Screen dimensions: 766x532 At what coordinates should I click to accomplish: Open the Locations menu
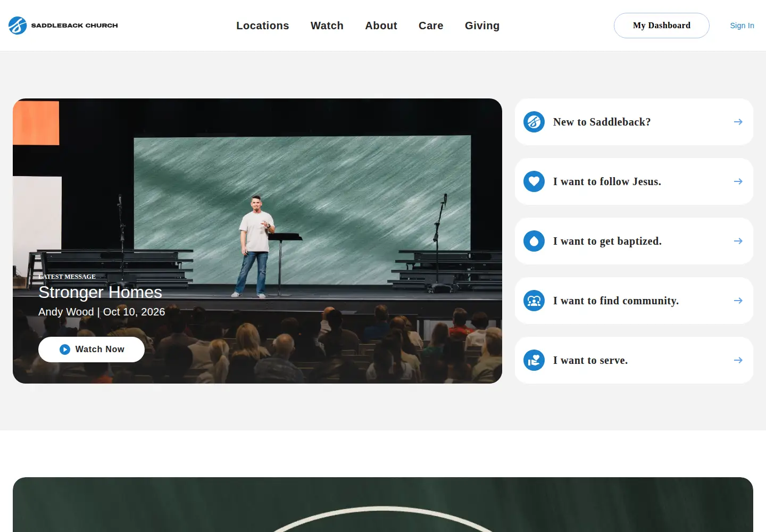click(x=263, y=26)
